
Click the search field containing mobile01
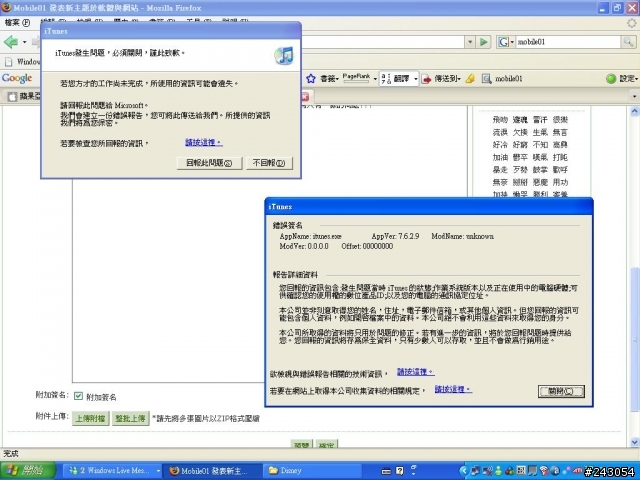(x=568, y=42)
